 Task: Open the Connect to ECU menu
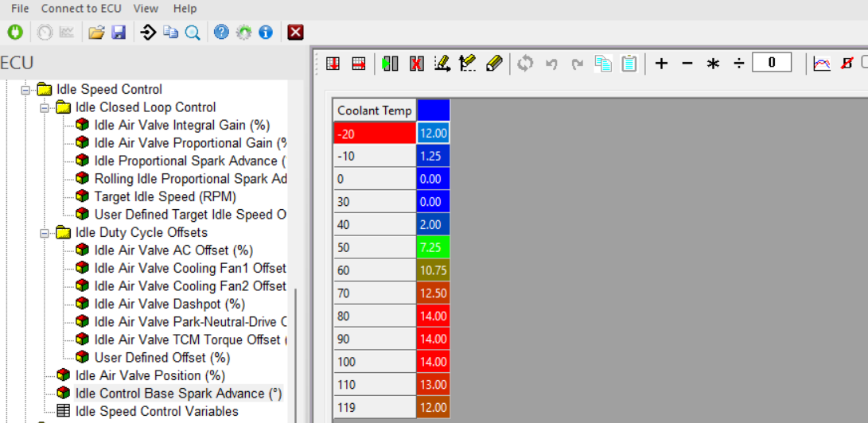pyautogui.click(x=81, y=8)
